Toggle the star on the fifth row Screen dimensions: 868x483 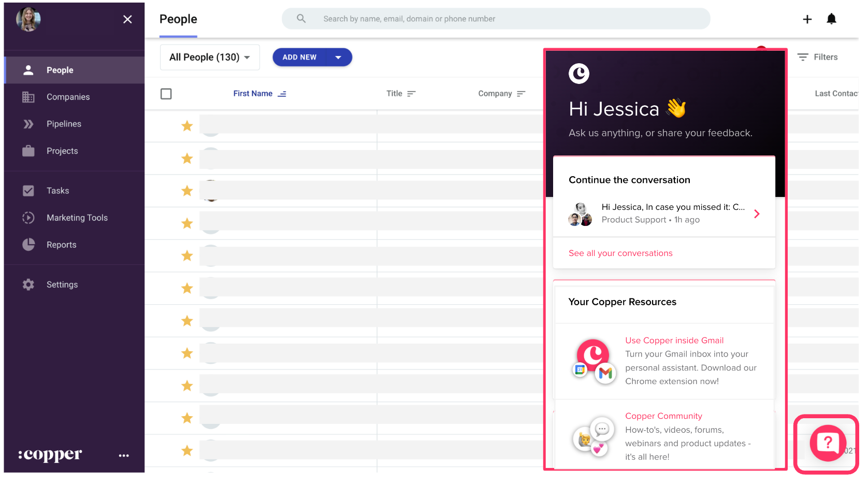click(187, 255)
